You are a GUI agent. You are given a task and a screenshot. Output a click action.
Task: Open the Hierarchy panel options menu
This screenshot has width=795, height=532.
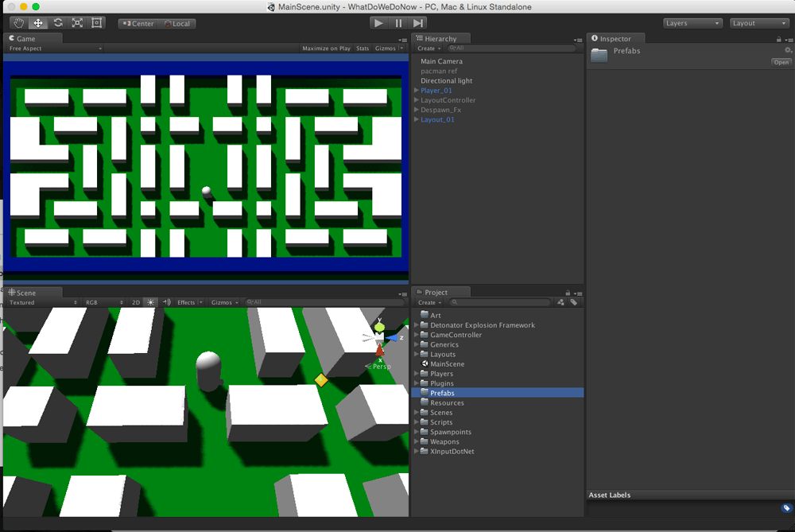click(577, 40)
